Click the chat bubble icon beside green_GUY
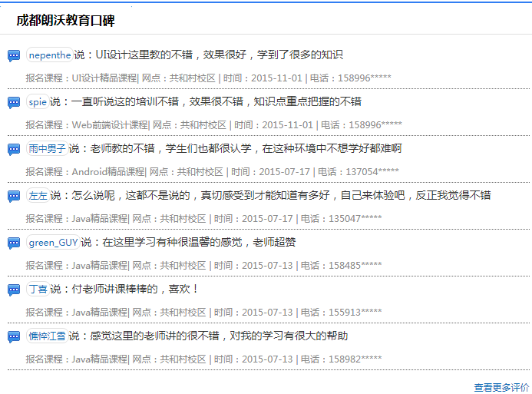The height and width of the screenshot is (394, 532). point(14,243)
